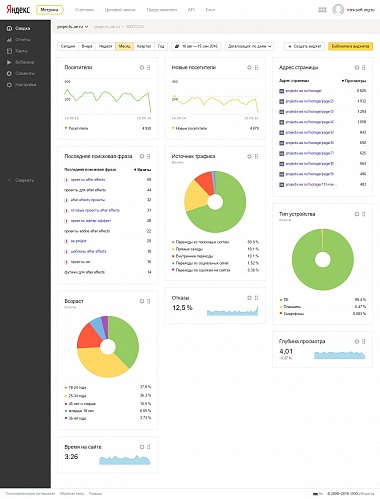Click the Библиотека виджетов button
The width and height of the screenshot is (380, 499).
pyautogui.click(x=350, y=46)
